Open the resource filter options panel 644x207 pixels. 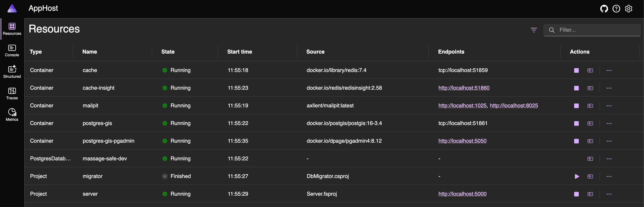point(534,30)
